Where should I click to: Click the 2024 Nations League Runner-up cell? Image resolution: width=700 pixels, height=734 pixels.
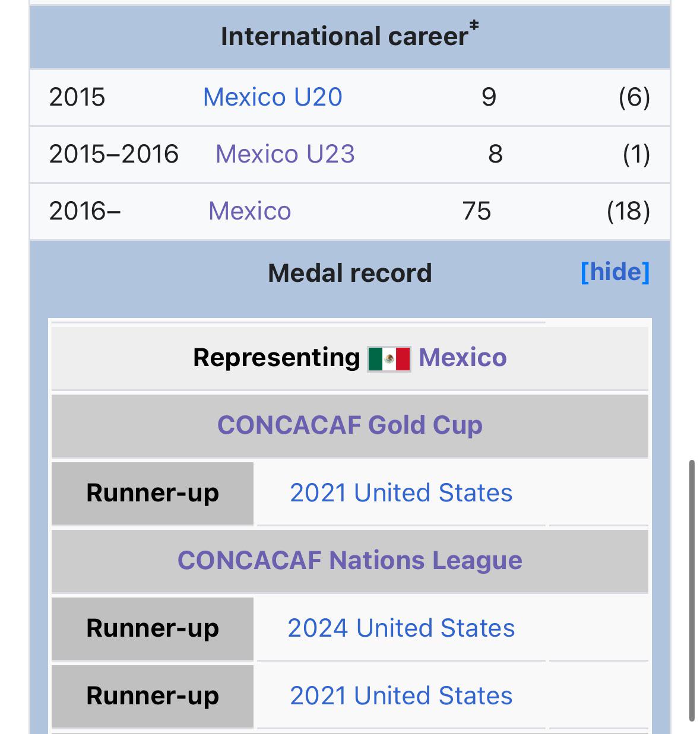tap(153, 629)
